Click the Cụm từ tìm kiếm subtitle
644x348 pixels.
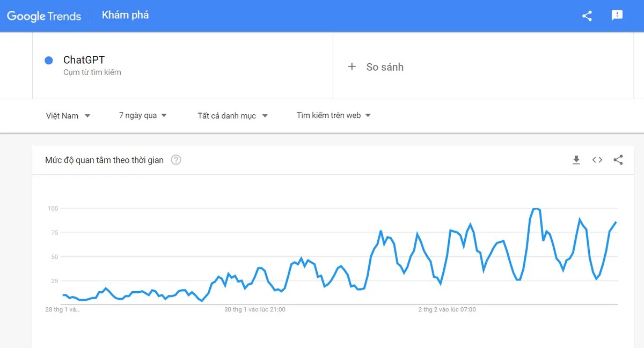pos(92,72)
